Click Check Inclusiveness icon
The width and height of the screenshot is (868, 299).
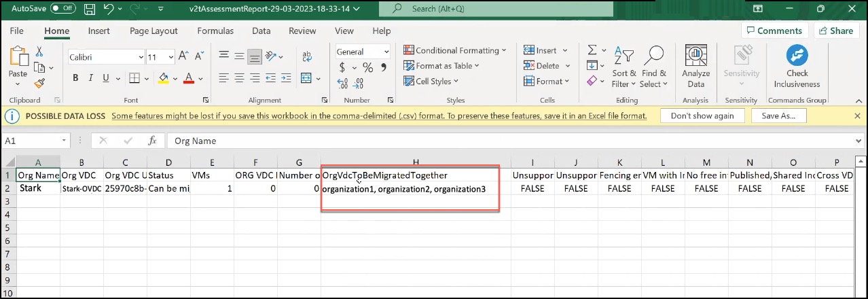click(x=797, y=67)
